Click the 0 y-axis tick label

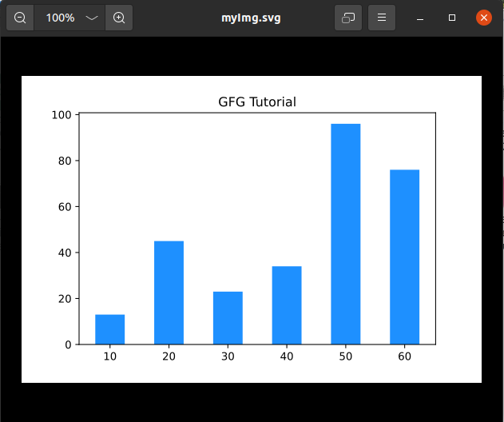click(x=68, y=344)
